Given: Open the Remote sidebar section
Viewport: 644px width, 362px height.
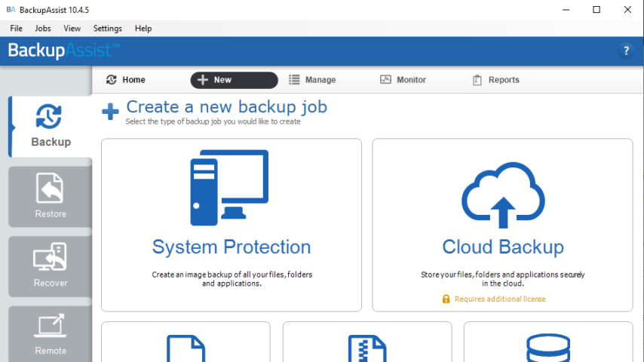Looking at the screenshot, I should pos(50,334).
